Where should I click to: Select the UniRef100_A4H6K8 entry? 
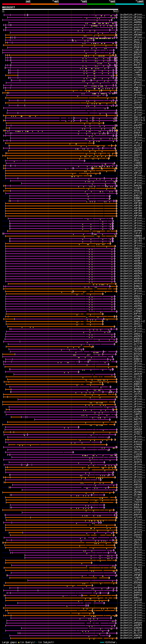pyautogui.click(x=131, y=67)
